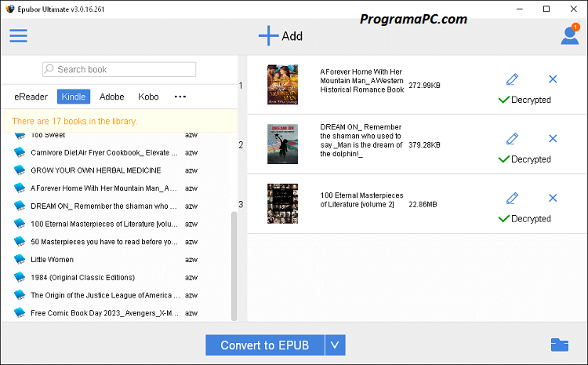588x365 pixels.
Task: Click 100 Eternal Masterpieces cover thumbnail
Action: coord(282,203)
